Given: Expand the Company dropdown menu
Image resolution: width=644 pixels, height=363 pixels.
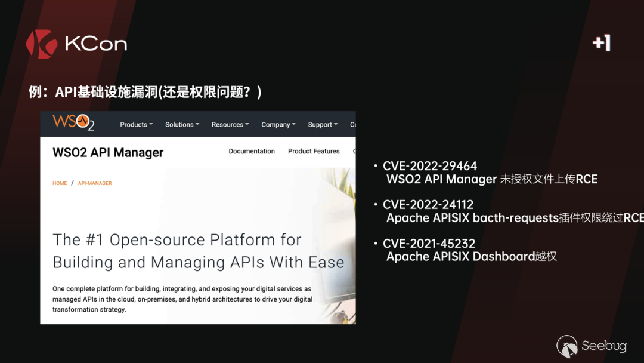Looking at the screenshot, I should [278, 125].
